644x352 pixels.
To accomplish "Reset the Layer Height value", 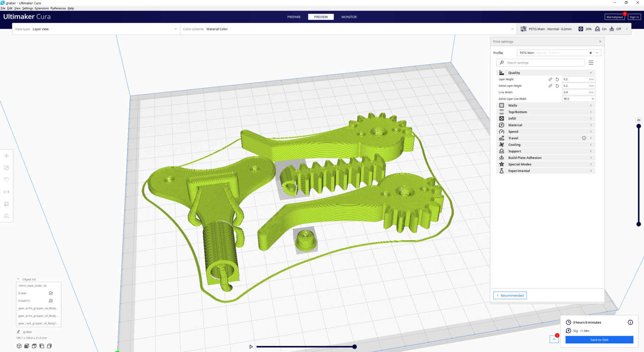I will point(557,79).
